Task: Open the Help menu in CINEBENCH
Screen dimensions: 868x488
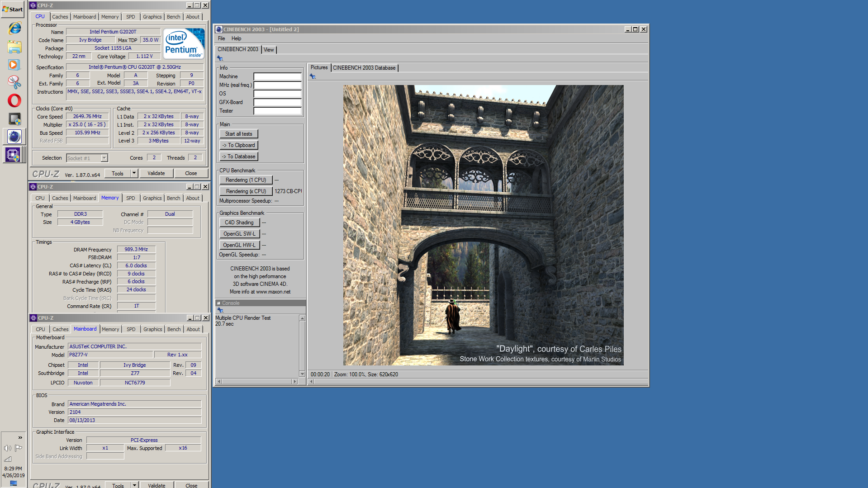Action: pos(236,38)
